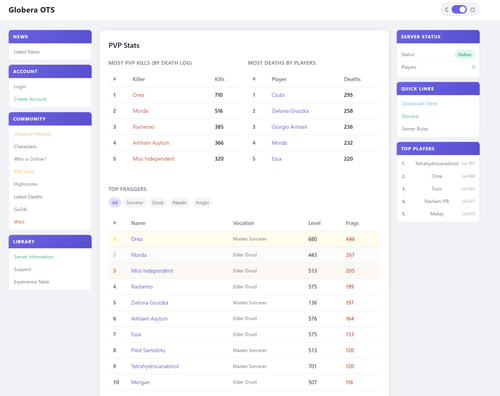Open Zielona Gruszka in top fraggers
Image resolution: width=500 pixels, height=396 pixels.
click(x=149, y=303)
